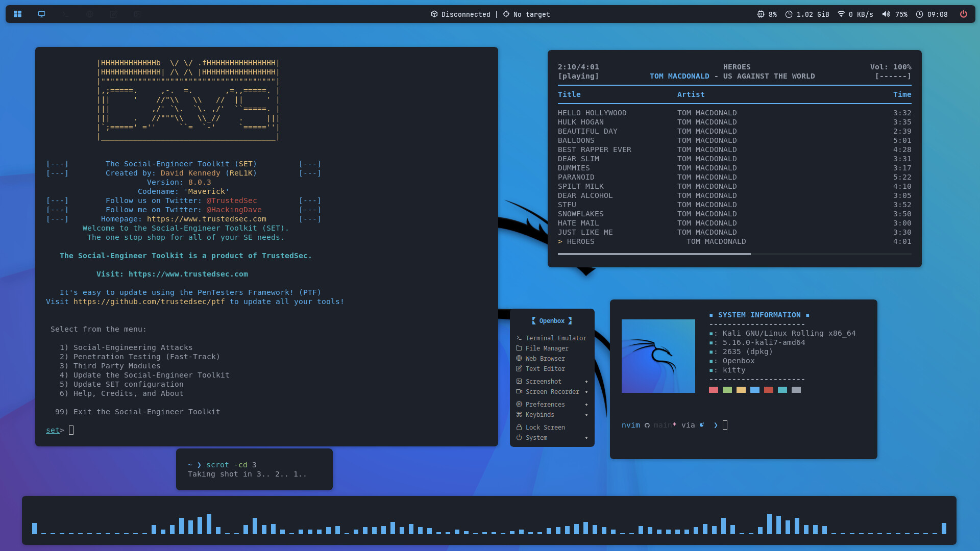Select BEAUTIFUL DAY track in playlist

734,131
